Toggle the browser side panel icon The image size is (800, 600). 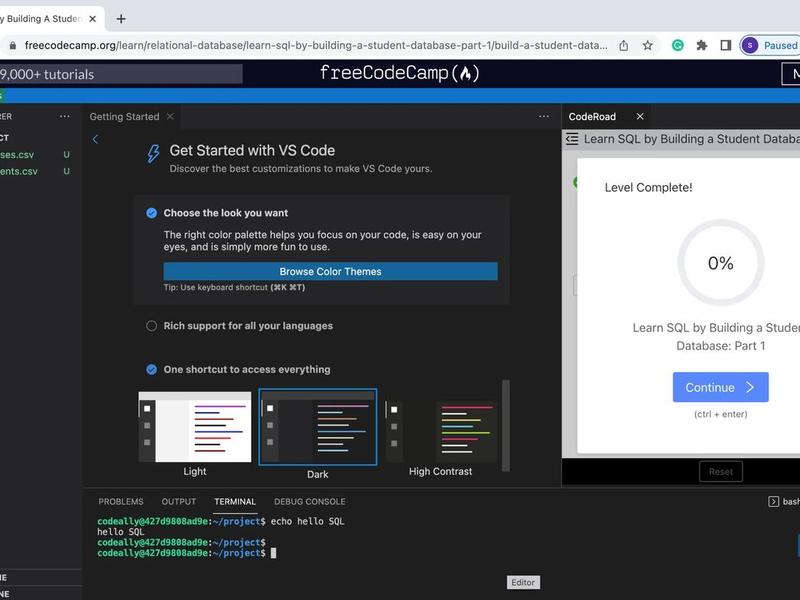[x=726, y=45]
